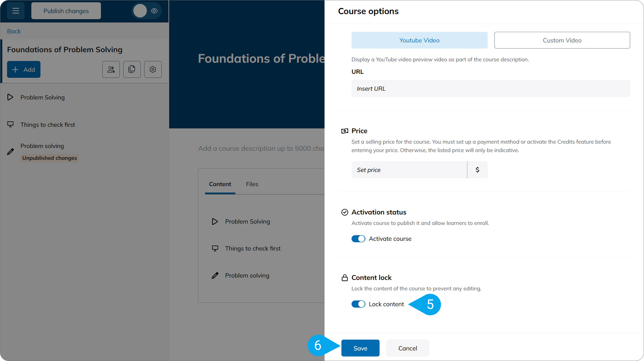Click the Problem Solving video play icon
This screenshot has width=644, height=361.
10,97
